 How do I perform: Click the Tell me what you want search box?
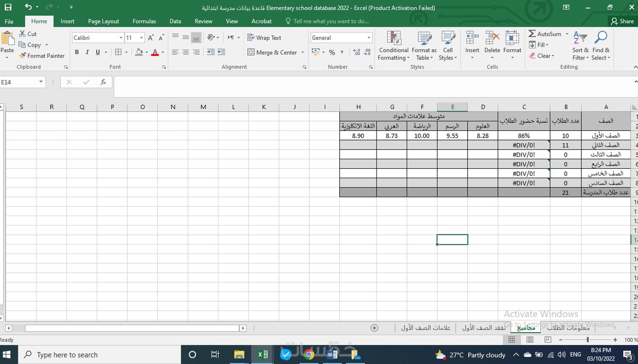pos(327,21)
